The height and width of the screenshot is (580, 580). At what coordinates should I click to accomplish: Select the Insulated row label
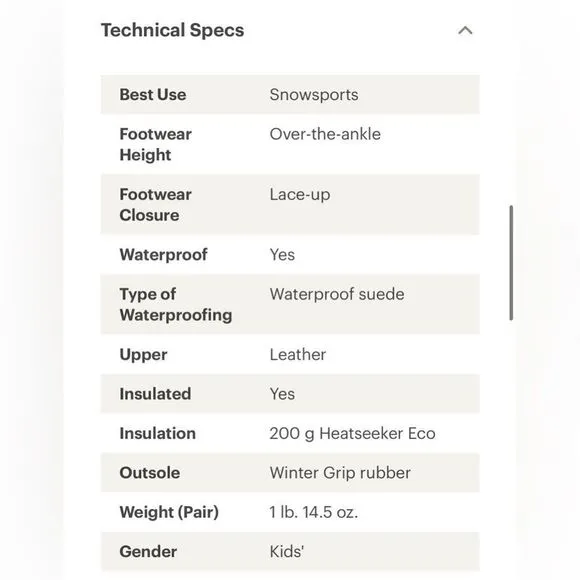click(x=155, y=394)
